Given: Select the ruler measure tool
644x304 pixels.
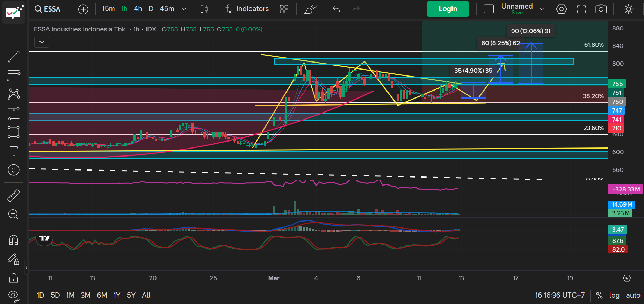Looking at the screenshot, I should (x=14, y=196).
